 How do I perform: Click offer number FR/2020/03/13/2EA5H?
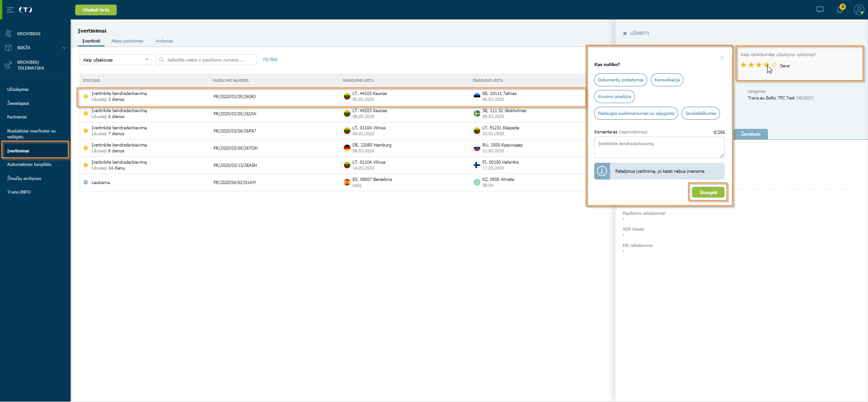[x=235, y=166]
